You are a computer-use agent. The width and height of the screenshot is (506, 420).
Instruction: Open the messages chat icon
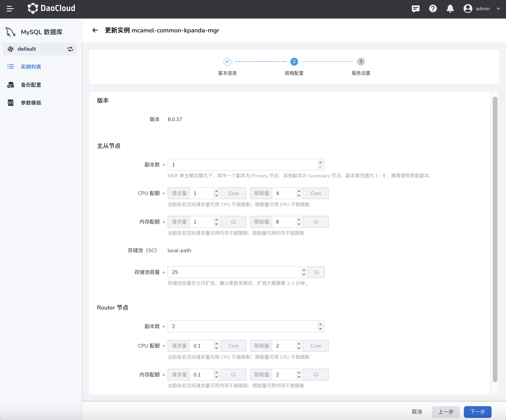(x=416, y=9)
